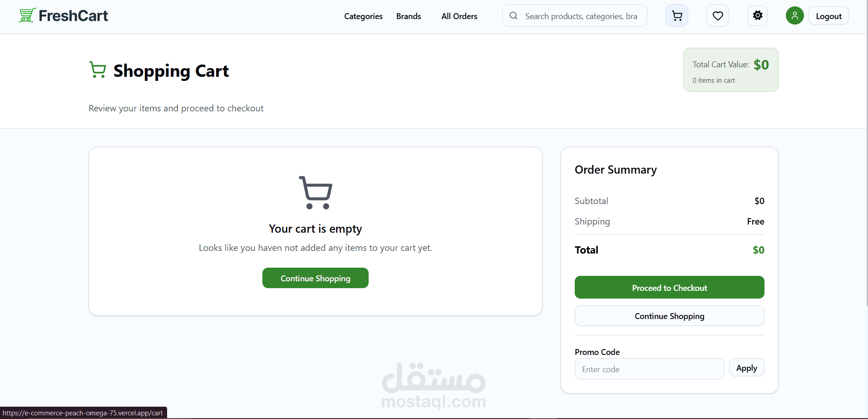The image size is (868, 419).
Task: Click the FreshCart logo icon
Action: [x=27, y=15]
